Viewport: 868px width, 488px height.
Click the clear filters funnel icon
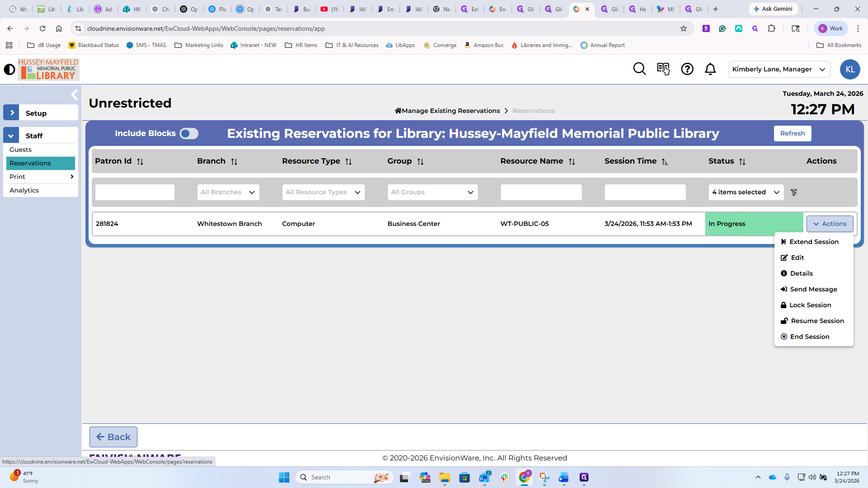[794, 192]
